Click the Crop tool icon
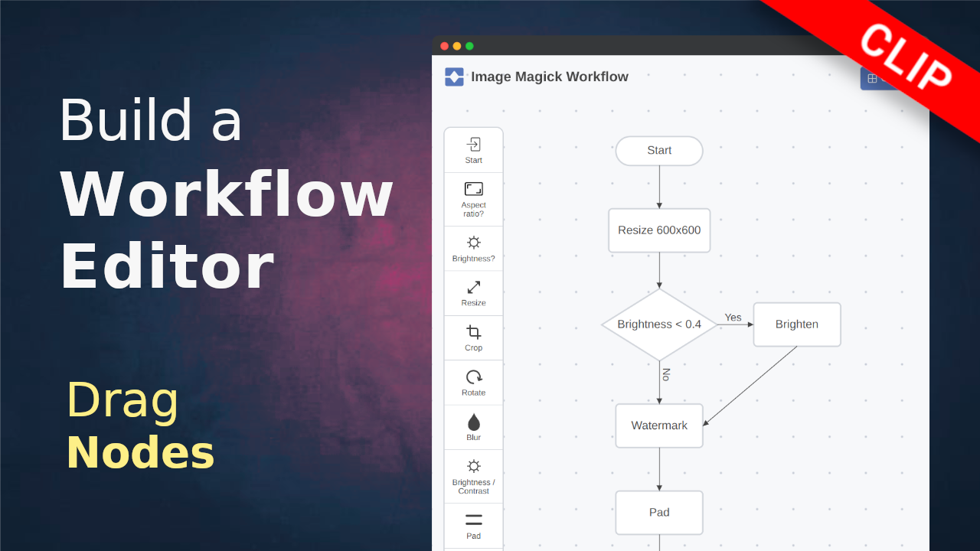The width and height of the screenshot is (980, 551). pos(473,332)
